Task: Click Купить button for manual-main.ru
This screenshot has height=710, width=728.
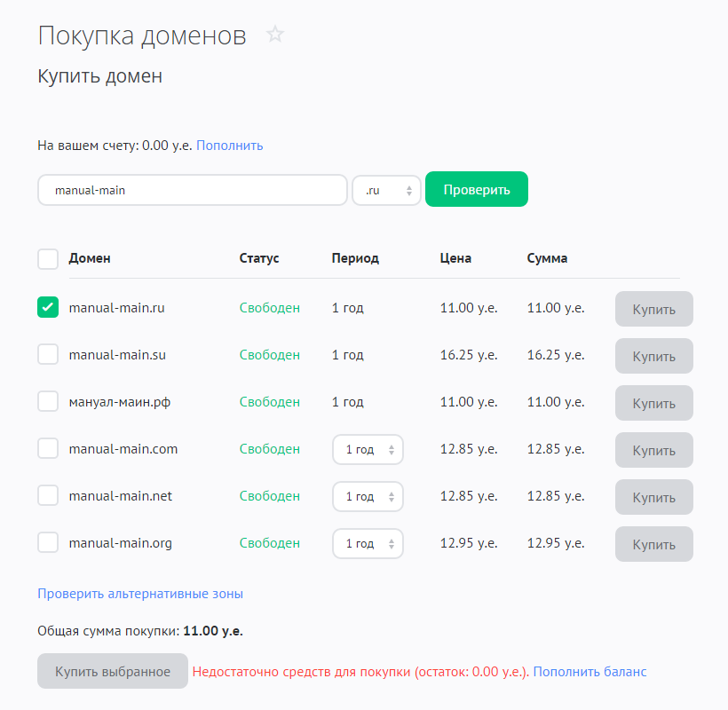Action: (x=653, y=309)
